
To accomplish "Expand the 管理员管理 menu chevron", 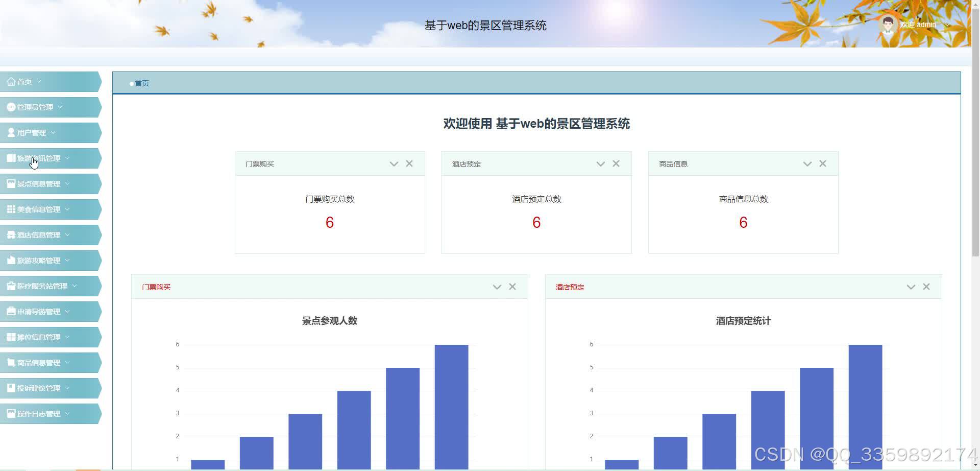I will [x=60, y=107].
